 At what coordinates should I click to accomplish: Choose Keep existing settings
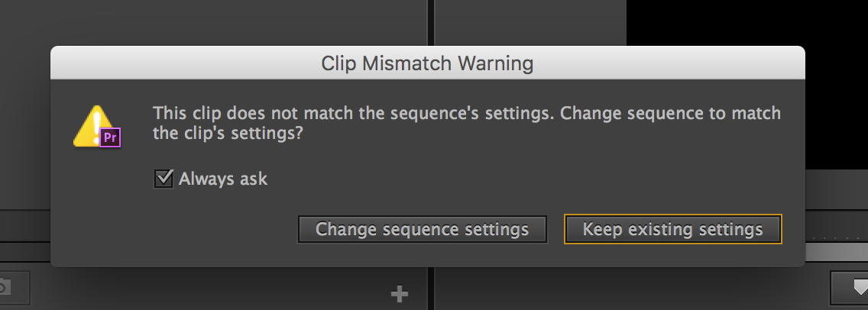(672, 229)
